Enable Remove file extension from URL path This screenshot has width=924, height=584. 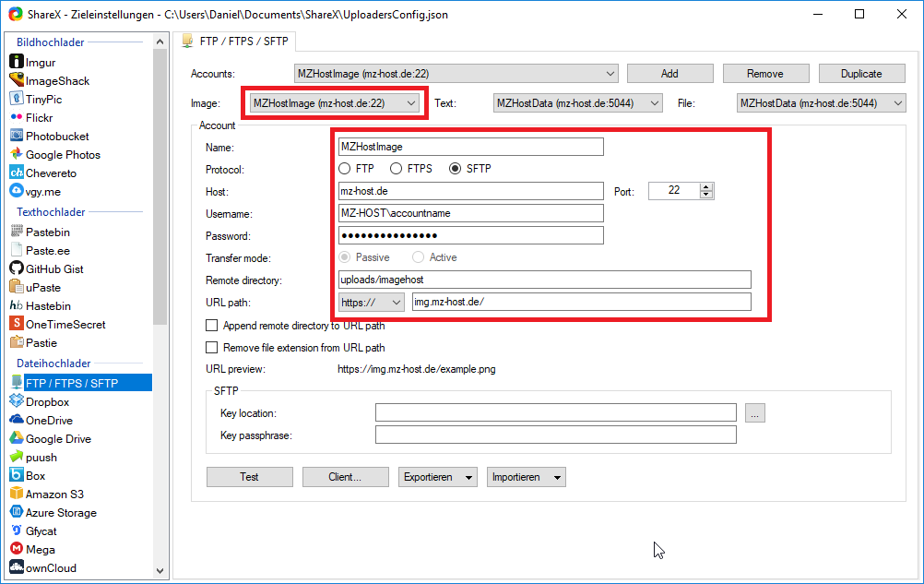click(x=211, y=348)
